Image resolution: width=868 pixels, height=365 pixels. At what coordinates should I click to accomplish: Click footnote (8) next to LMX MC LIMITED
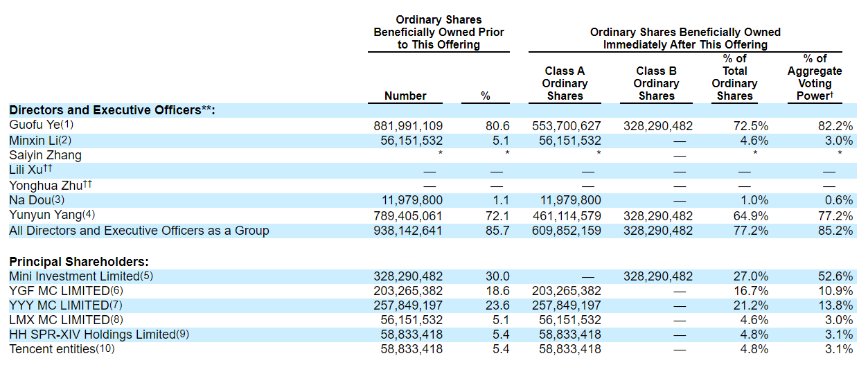[117, 320]
